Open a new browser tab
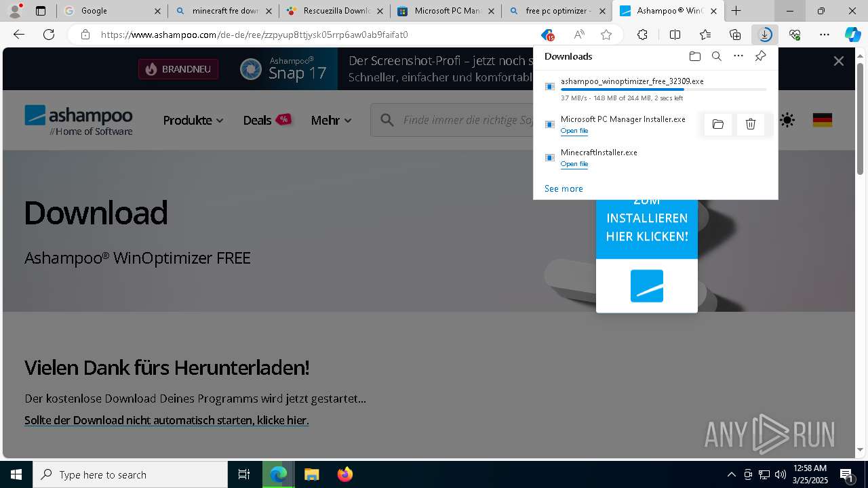The image size is (868, 488). 736,11
